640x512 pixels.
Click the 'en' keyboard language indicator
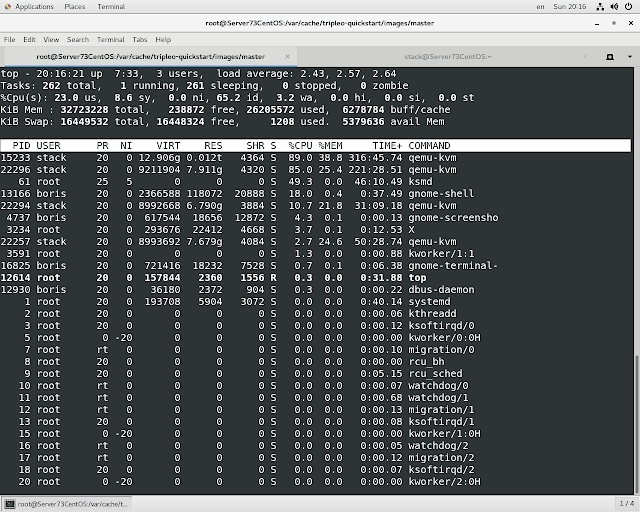540,7
